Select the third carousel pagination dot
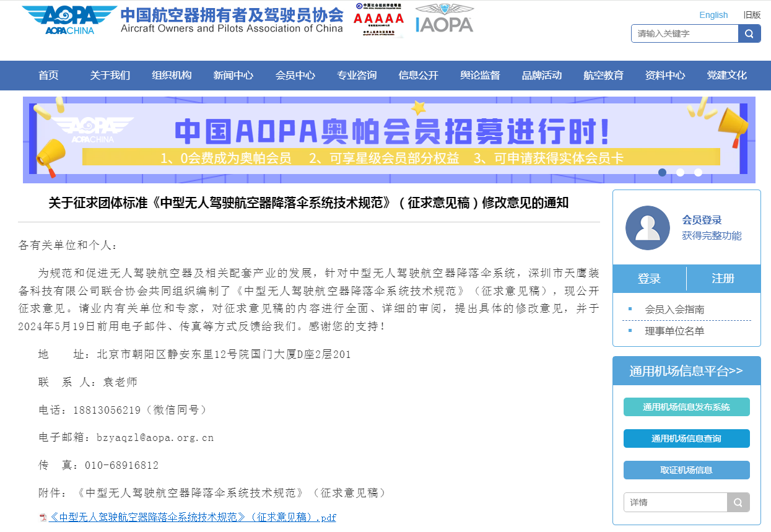 pos(698,173)
